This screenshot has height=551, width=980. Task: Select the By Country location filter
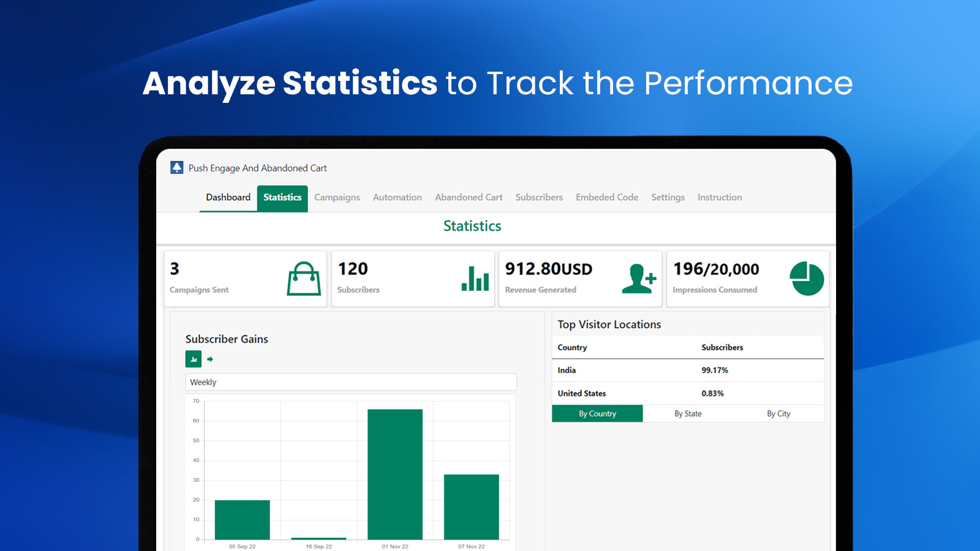[x=597, y=414]
